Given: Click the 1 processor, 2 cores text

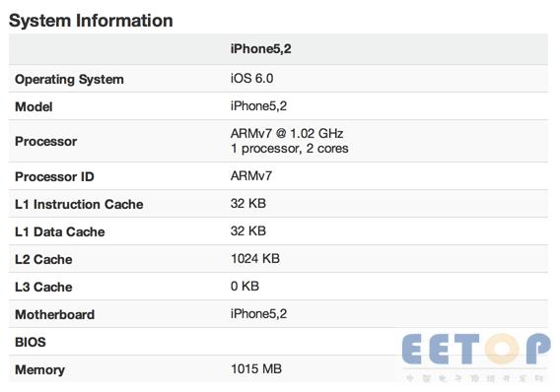Looking at the screenshot, I should (289, 149).
